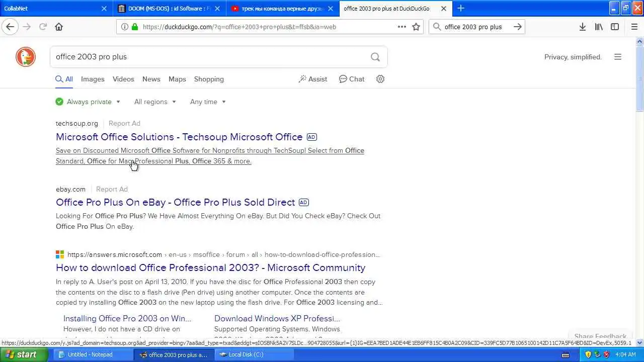Close the CollabNet tab
644x362 pixels.
104,9
